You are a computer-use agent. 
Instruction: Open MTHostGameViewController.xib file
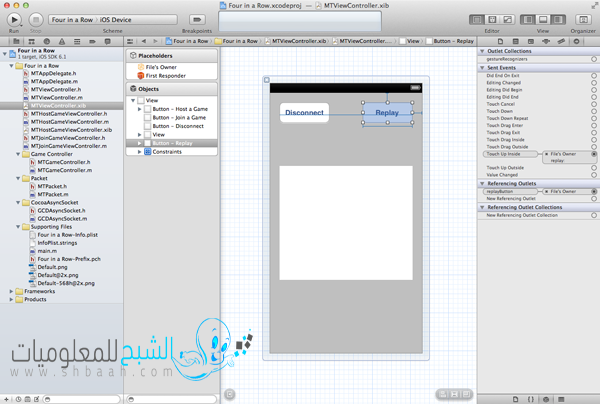pos(71,130)
